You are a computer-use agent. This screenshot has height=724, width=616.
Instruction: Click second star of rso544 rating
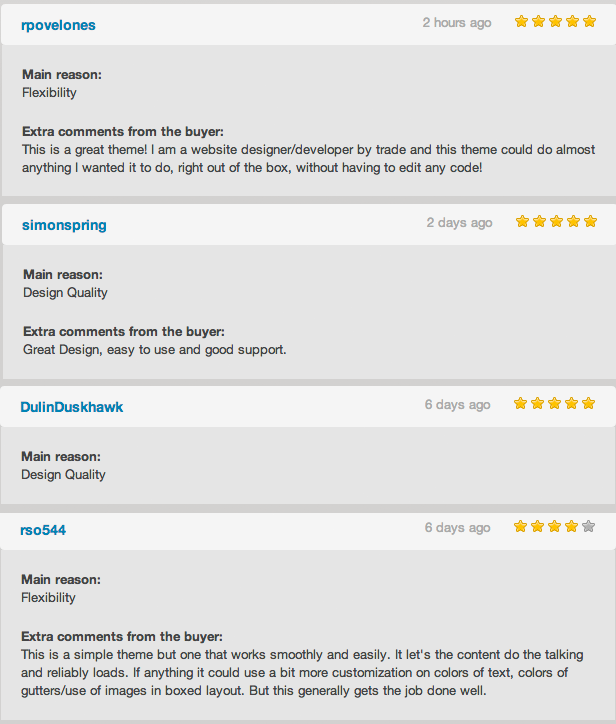[537, 526]
